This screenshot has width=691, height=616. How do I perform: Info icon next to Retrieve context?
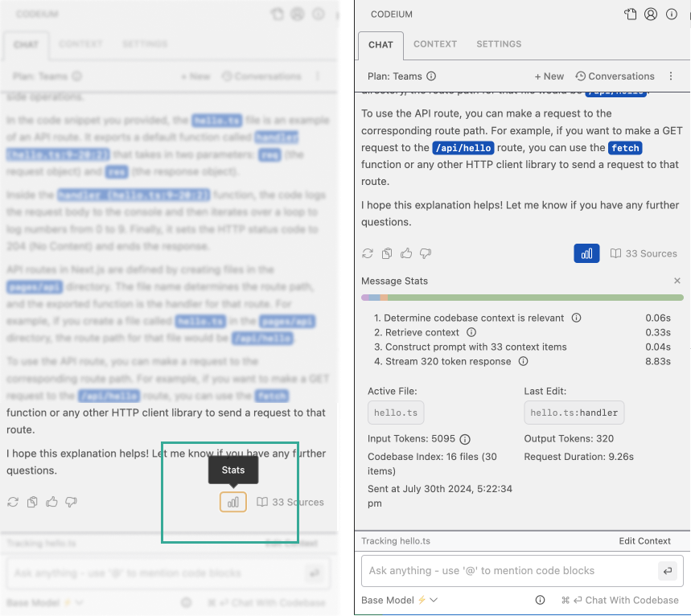(x=471, y=332)
